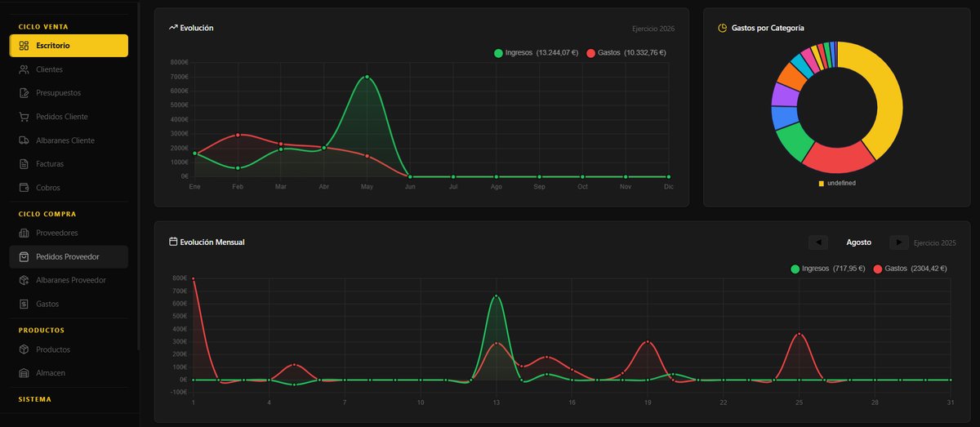
Task: Click the Clientes people icon
Action: pos(24,69)
